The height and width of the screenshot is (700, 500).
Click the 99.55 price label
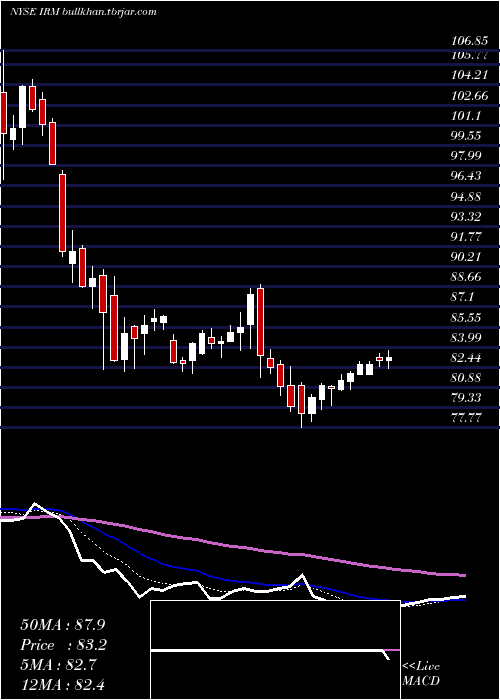467,136
